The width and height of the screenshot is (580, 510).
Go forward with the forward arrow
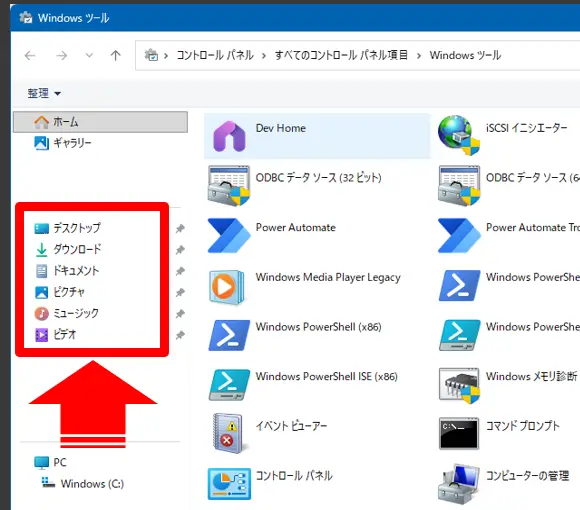[61, 55]
